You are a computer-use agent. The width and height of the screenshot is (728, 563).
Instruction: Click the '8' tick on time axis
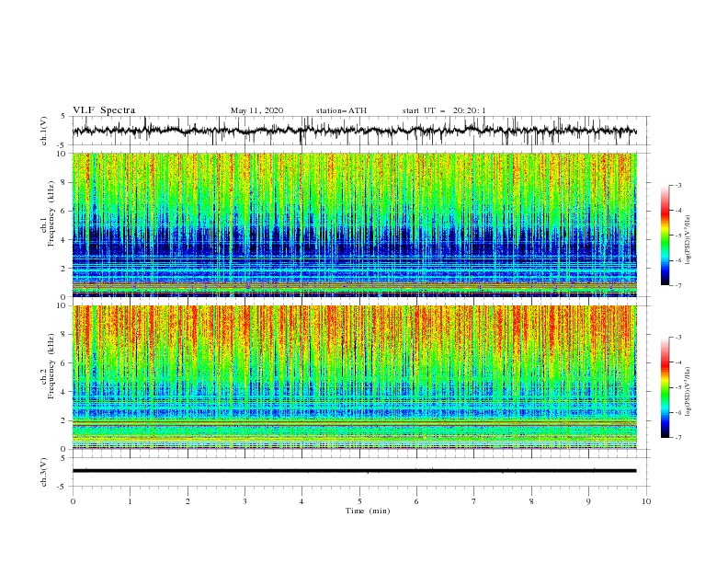[x=531, y=501]
